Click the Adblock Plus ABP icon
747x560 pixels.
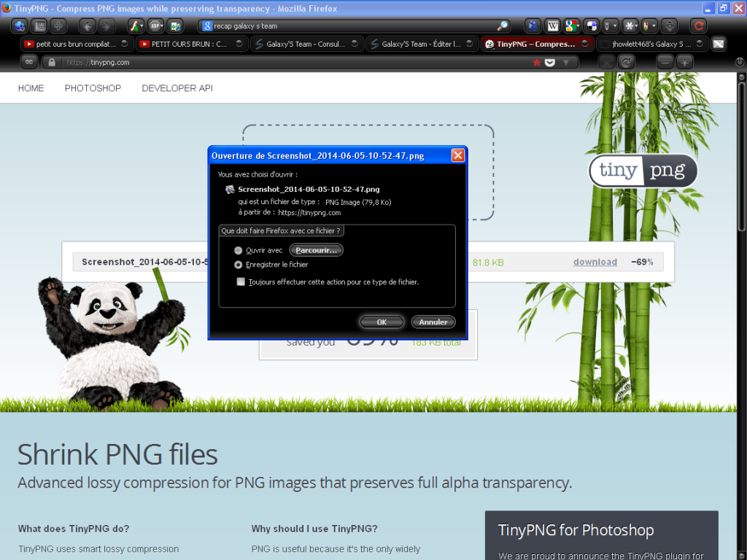(x=154, y=26)
